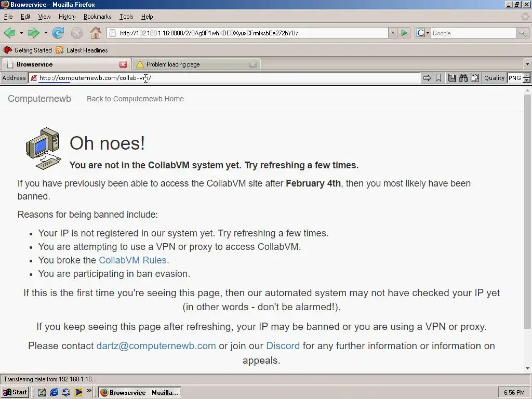Open the CollabVM Rules link
This screenshot has width=532, height=399.
tap(132, 260)
